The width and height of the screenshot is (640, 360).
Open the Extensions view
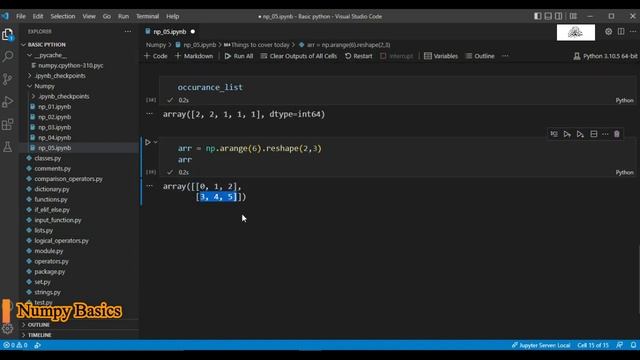pyautogui.click(x=7, y=124)
